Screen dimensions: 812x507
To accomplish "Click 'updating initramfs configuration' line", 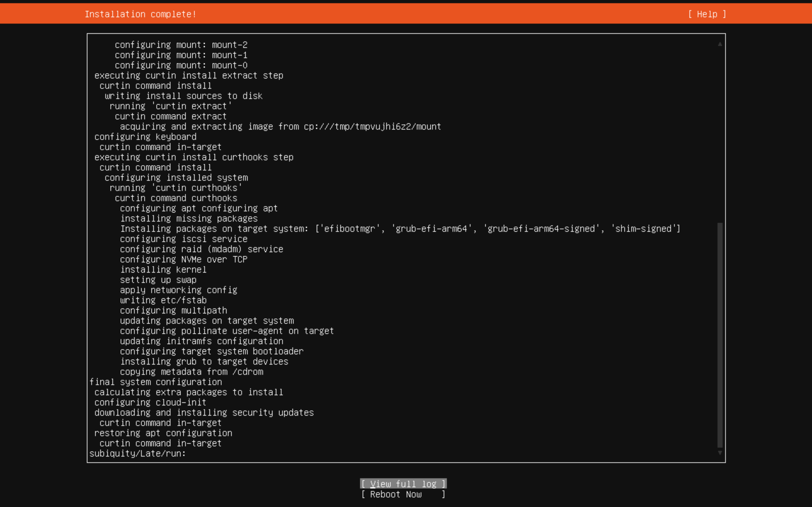I will (201, 341).
